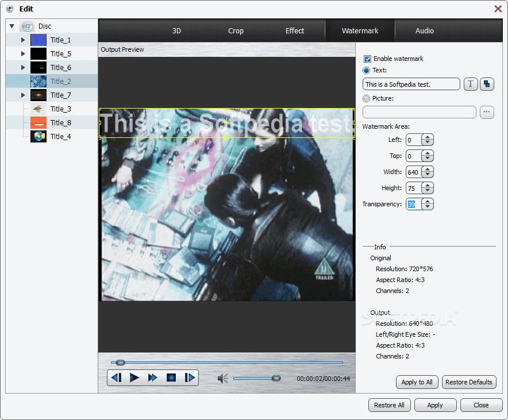Switch to the Audio tab
Viewport: 508px width, 420px height.
[x=425, y=31]
